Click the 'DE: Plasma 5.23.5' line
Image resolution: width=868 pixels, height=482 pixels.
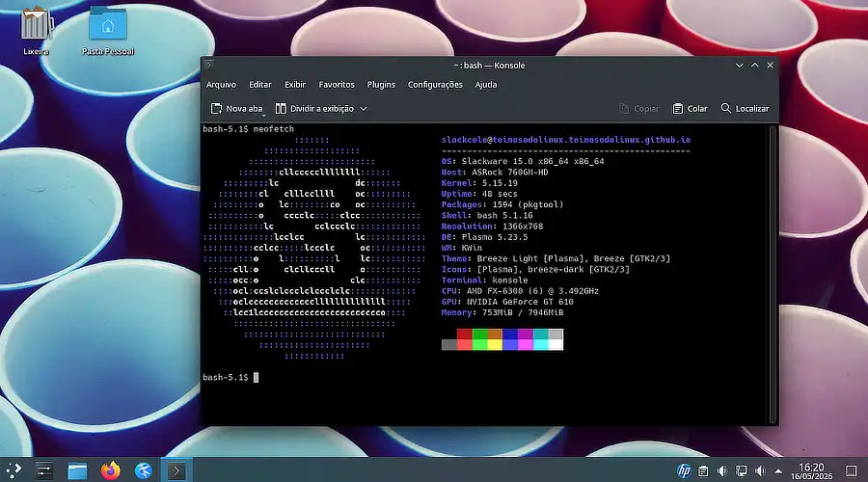484,237
